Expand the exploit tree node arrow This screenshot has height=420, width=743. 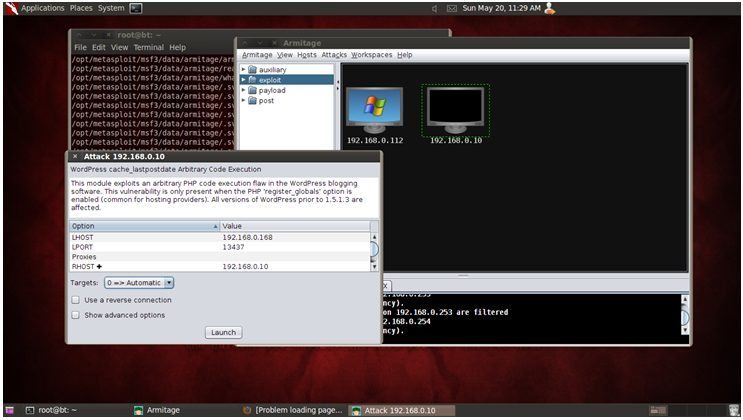[244, 80]
